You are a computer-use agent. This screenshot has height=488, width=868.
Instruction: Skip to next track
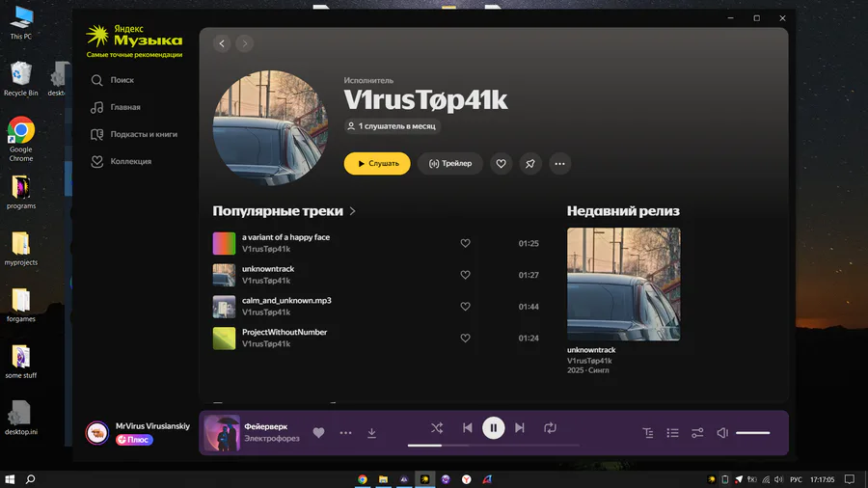coord(519,427)
